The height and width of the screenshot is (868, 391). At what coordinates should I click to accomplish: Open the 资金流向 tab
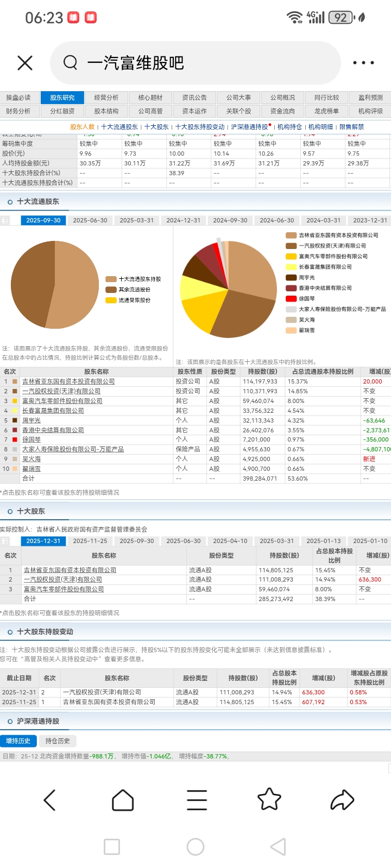[x=283, y=111]
